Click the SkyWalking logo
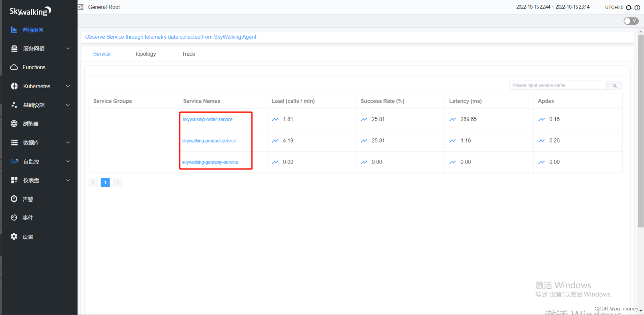Image resolution: width=644 pixels, height=315 pixels. click(30, 11)
